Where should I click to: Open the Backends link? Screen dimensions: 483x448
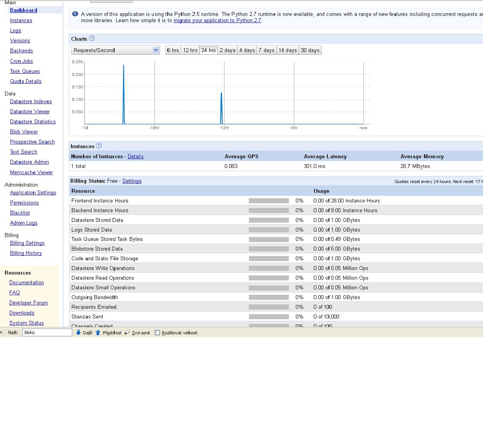21,50
